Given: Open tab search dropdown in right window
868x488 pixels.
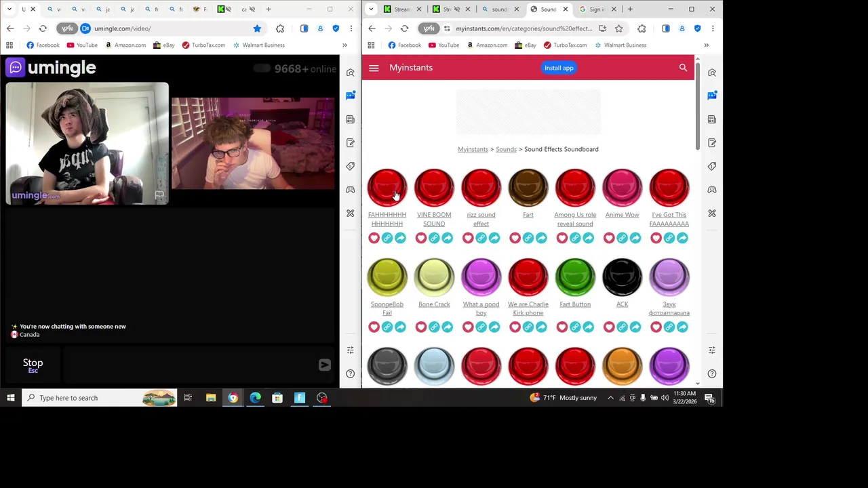Looking at the screenshot, I should click(x=371, y=9).
